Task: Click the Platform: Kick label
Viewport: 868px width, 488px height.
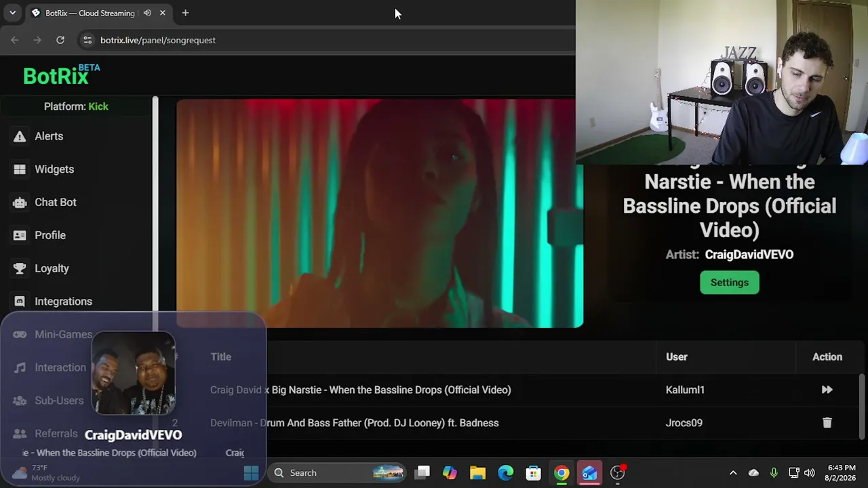Action: point(76,106)
